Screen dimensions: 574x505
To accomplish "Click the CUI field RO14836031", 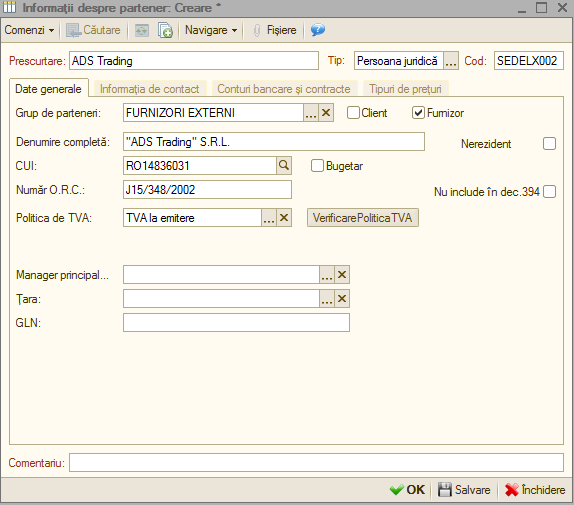I will coord(200,165).
